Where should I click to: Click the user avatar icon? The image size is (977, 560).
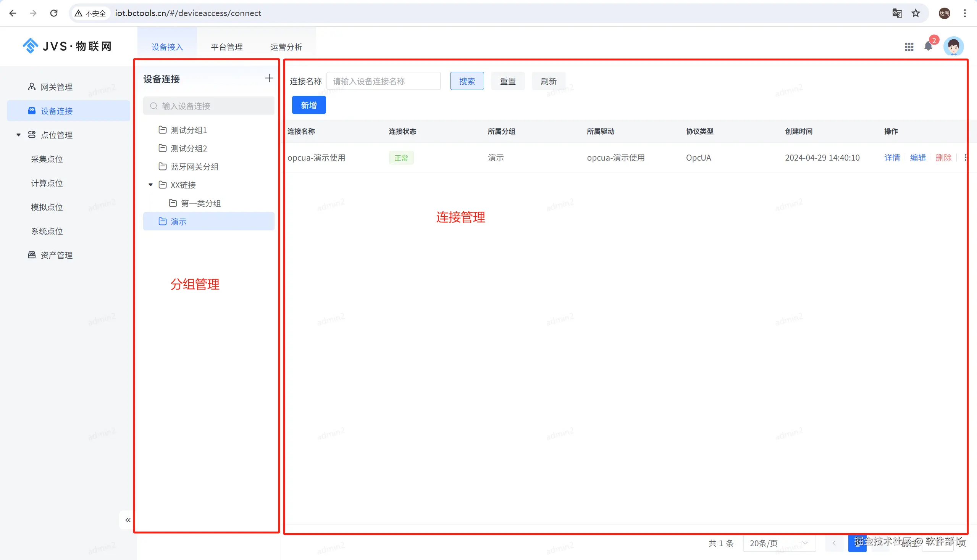tap(953, 47)
